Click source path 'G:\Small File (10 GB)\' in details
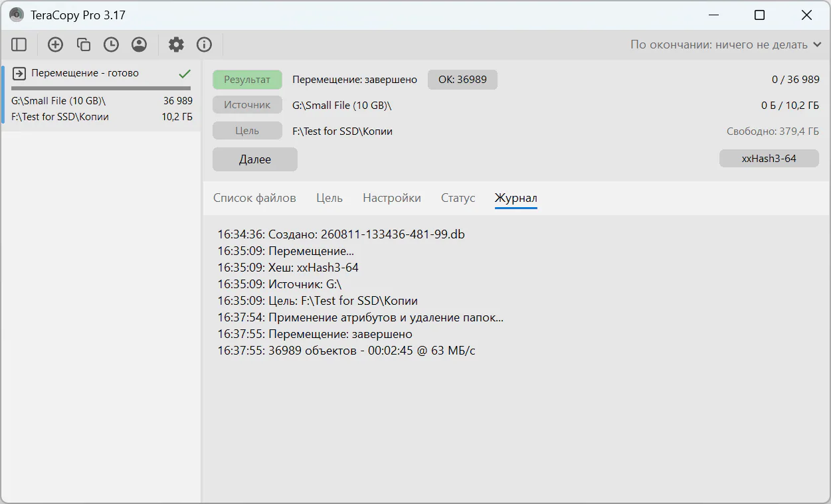 (342, 106)
